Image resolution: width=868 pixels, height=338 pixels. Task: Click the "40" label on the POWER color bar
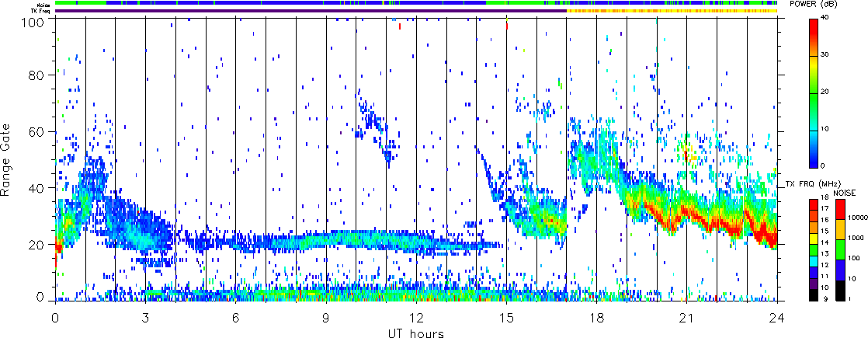[825, 17]
